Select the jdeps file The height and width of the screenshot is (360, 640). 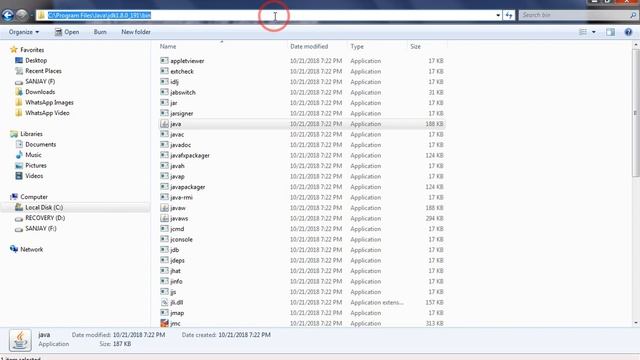[x=177, y=260]
